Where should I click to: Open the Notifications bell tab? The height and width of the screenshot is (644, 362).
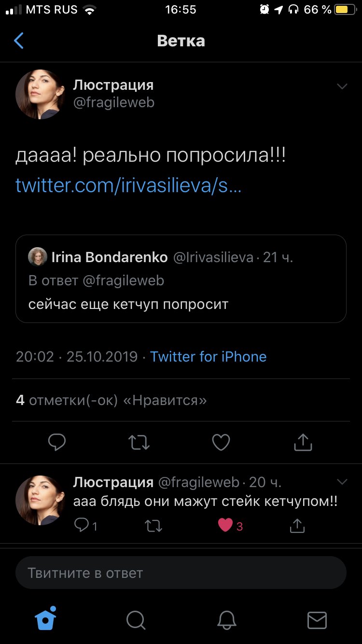[226, 620]
